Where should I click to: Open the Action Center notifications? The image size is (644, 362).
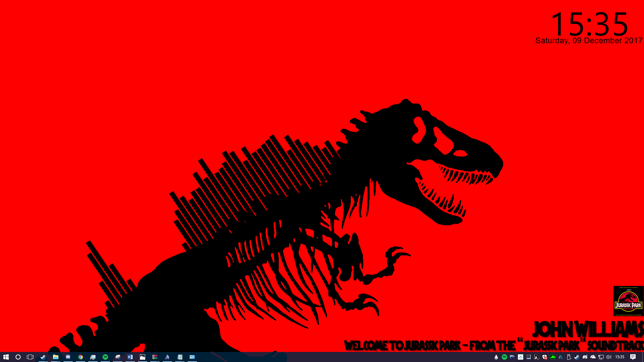click(x=633, y=357)
